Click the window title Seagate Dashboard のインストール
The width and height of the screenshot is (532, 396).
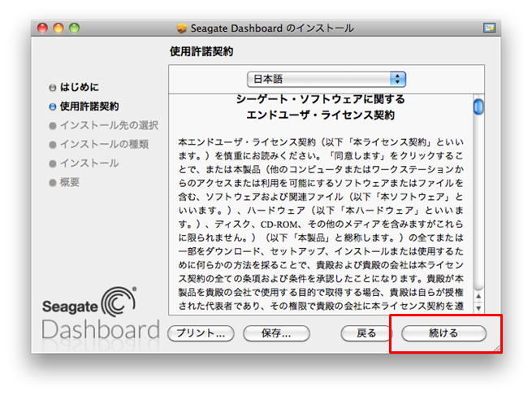tap(272, 28)
